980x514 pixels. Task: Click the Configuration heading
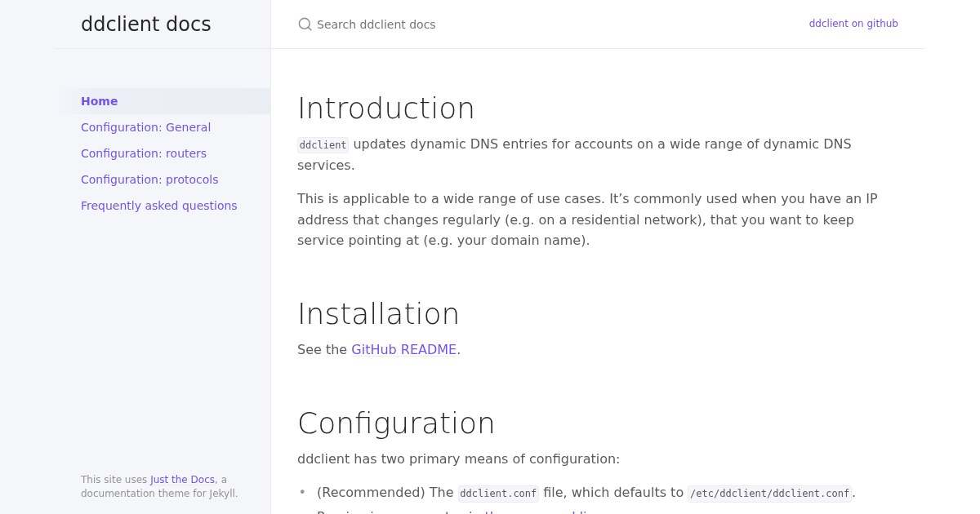(396, 423)
